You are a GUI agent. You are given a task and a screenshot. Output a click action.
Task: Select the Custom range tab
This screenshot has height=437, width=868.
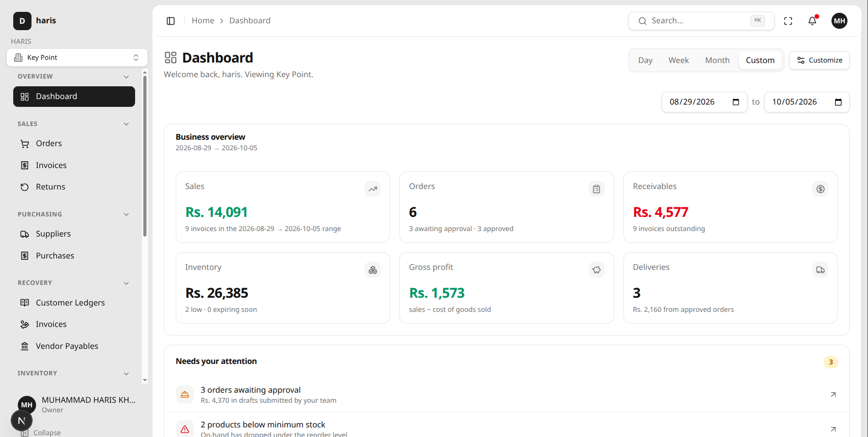click(760, 60)
